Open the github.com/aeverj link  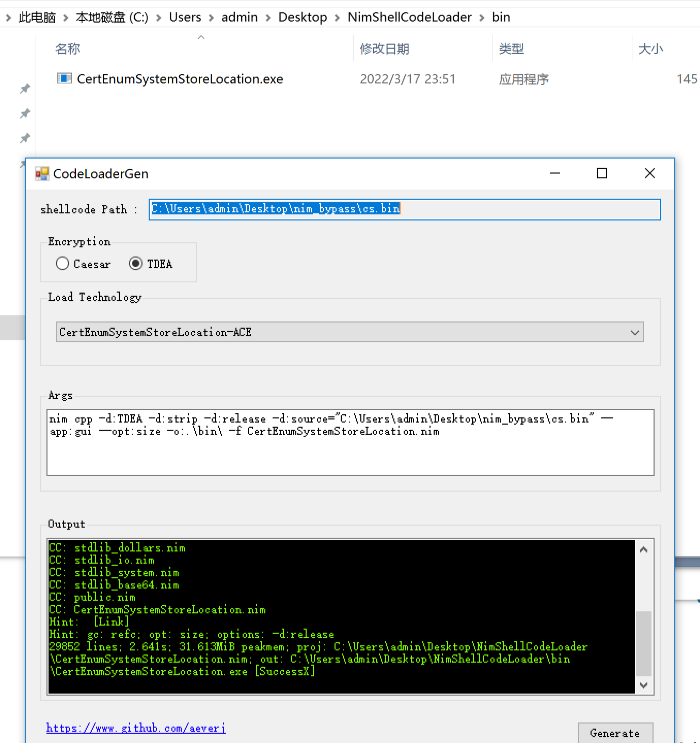point(136,728)
